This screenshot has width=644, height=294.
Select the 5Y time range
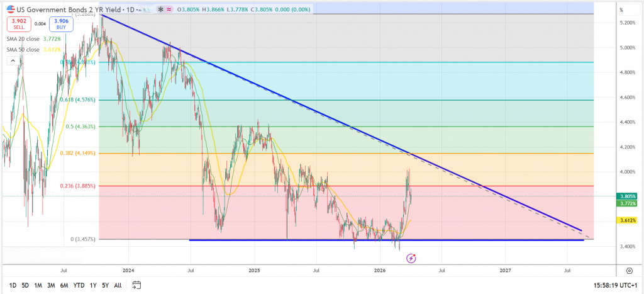pos(105,285)
